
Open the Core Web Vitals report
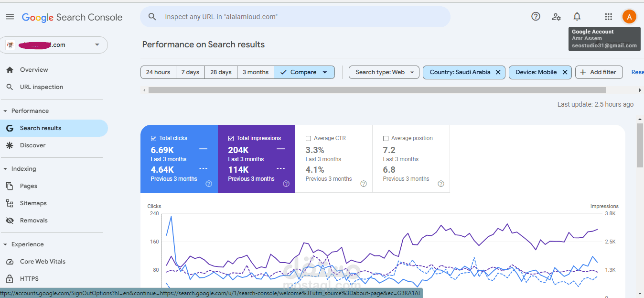coord(54,262)
